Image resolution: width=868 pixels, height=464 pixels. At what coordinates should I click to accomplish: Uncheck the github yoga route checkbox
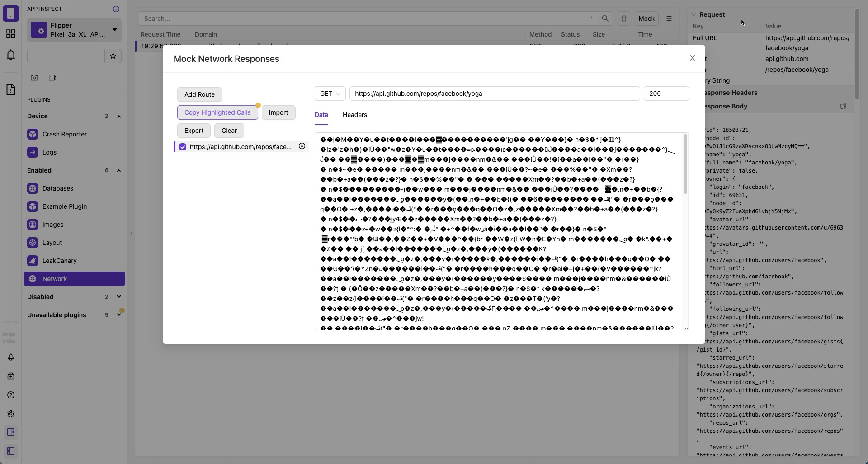[x=183, y=147]
